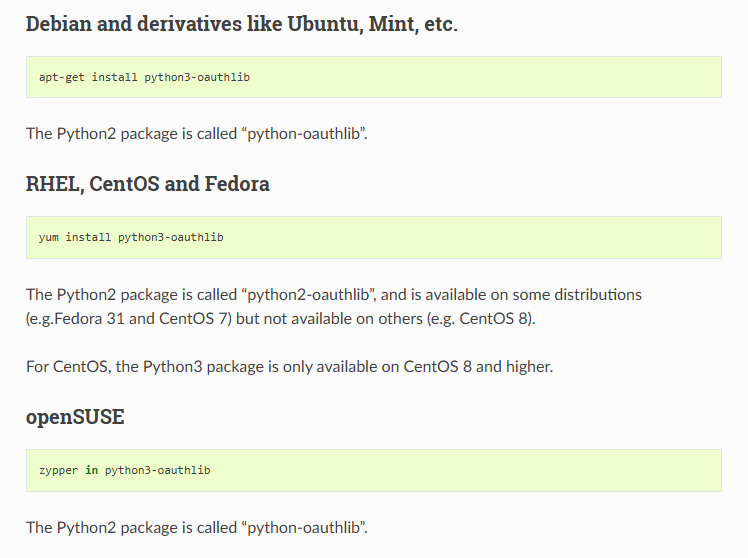Click the text "Fedora 31" in the paragraph

click(x=95, y=318)
